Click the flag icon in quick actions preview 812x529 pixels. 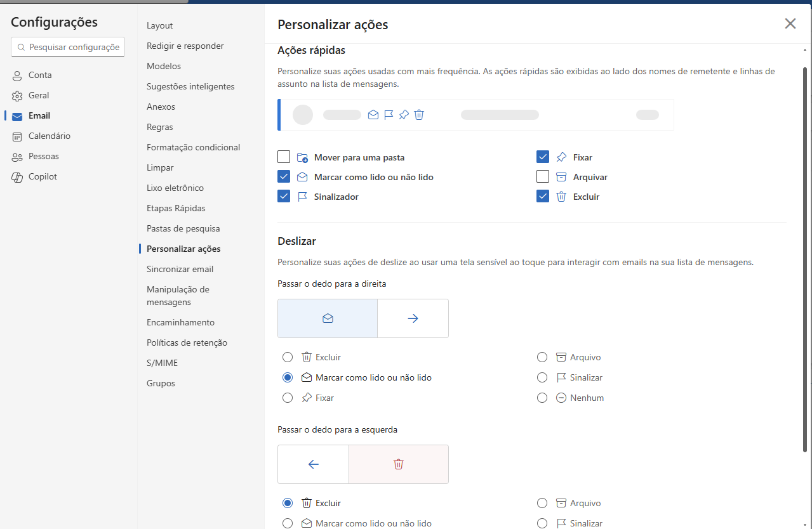point(389,115)
